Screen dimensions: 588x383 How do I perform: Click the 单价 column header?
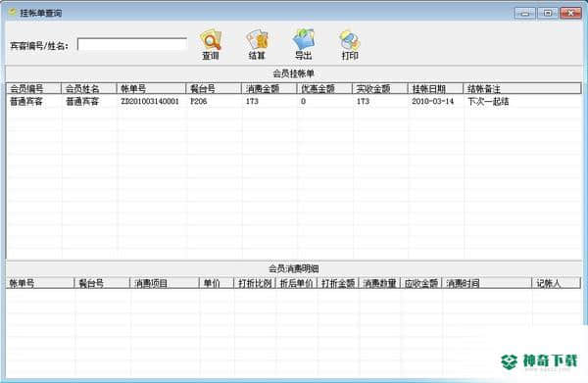point(216,283)
